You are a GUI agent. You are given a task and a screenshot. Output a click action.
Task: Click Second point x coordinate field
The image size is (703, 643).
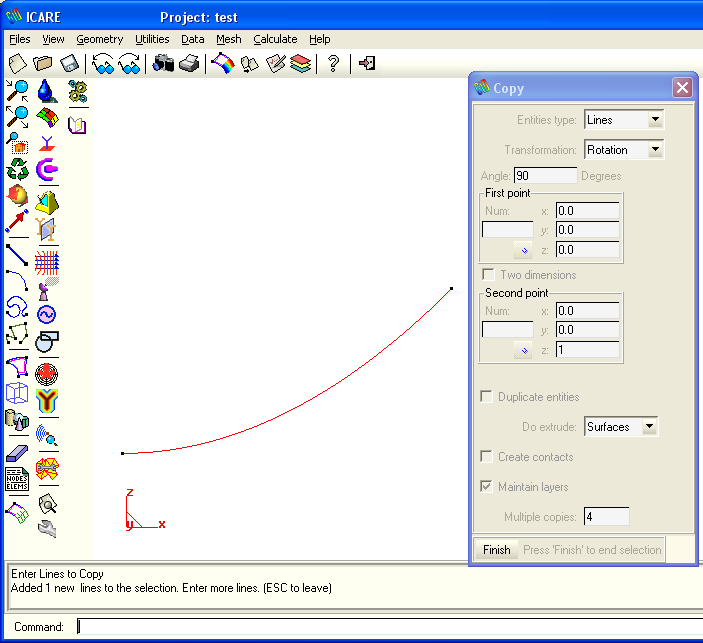coord(587,310)
